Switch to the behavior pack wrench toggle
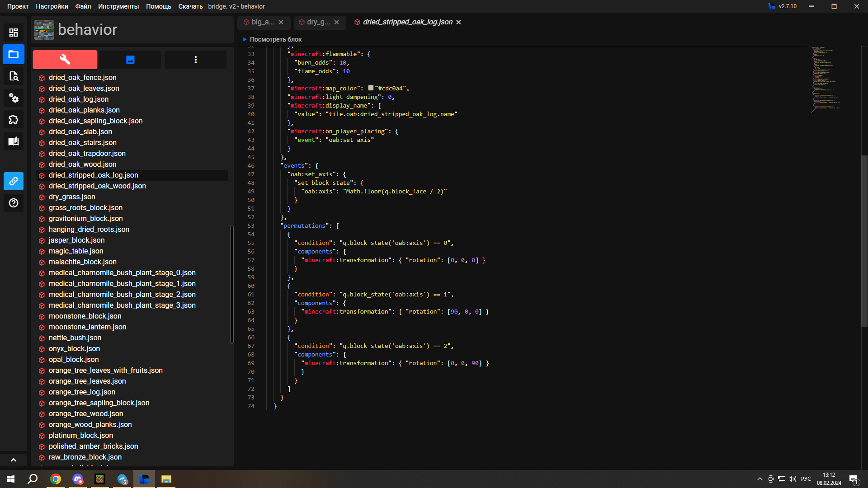Viewport: 868px width, 488px height. point(65,60)
